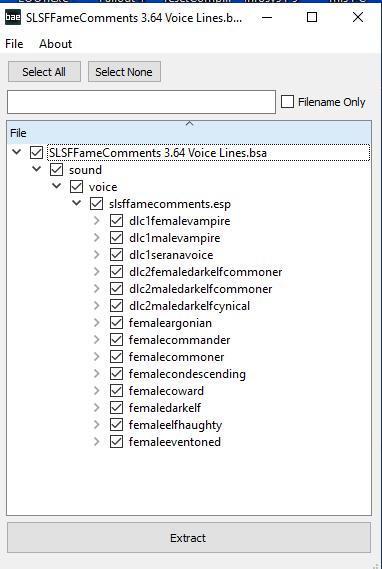382x569 pixels.
Task: Select the femalecondescending row label
Action: click(187, 374)
